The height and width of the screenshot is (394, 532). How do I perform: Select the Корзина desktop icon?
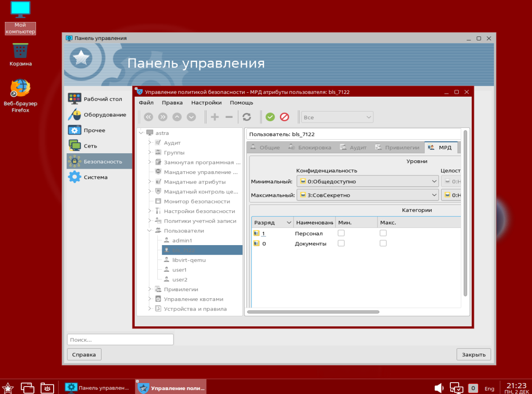pos(21,54)
